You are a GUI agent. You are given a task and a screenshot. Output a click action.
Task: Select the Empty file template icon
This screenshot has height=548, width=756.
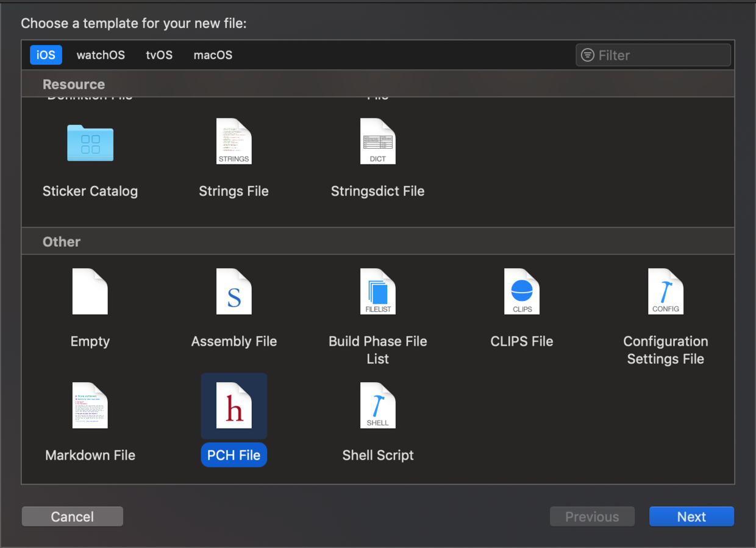90,292
